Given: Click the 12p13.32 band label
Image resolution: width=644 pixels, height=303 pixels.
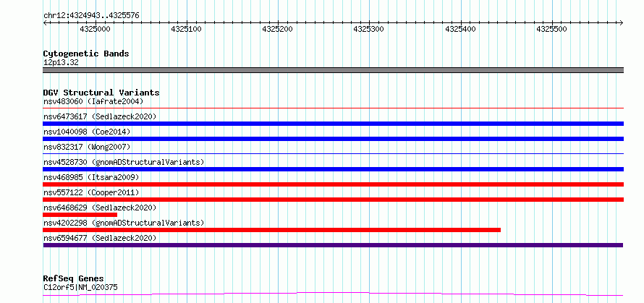Looking at the screenshot, I should pyautogui.click(x=61, y=63).
